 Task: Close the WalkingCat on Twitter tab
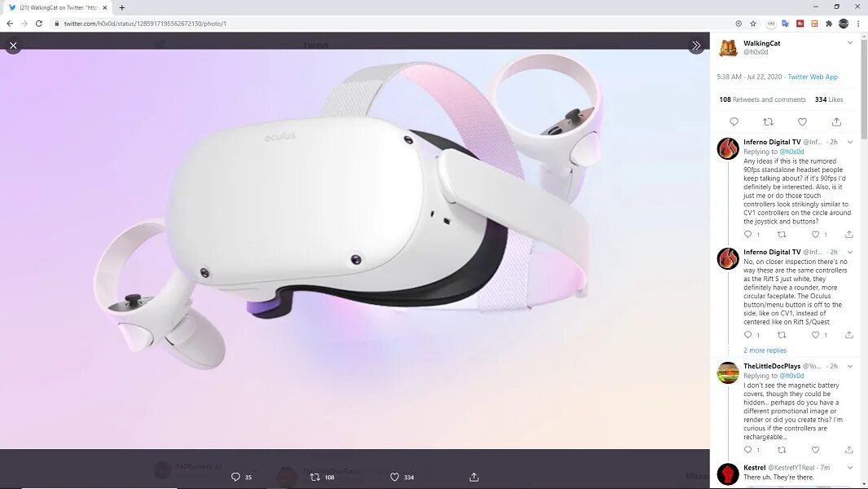pos(104,8)
